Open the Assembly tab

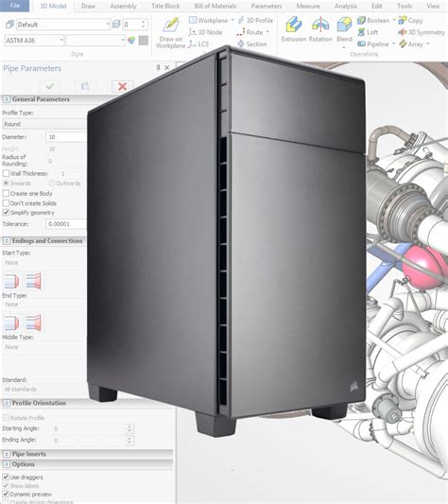tap(123, 6)
